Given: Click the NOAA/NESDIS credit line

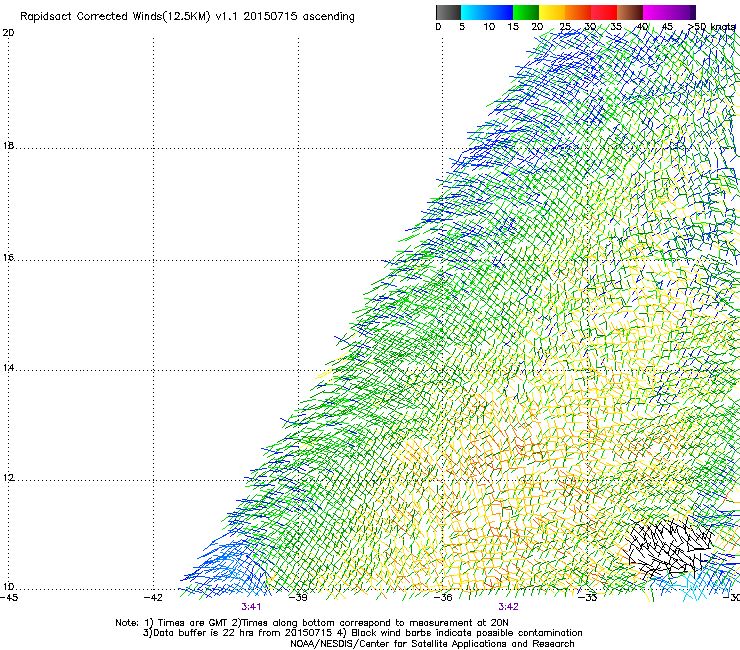Looking at the screenshot, I should [432, 644].
